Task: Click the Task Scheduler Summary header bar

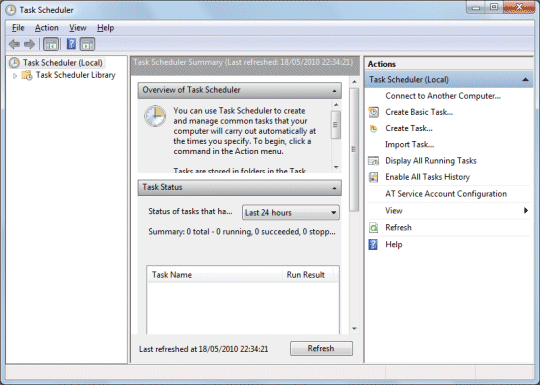Action: pos(245,65)
